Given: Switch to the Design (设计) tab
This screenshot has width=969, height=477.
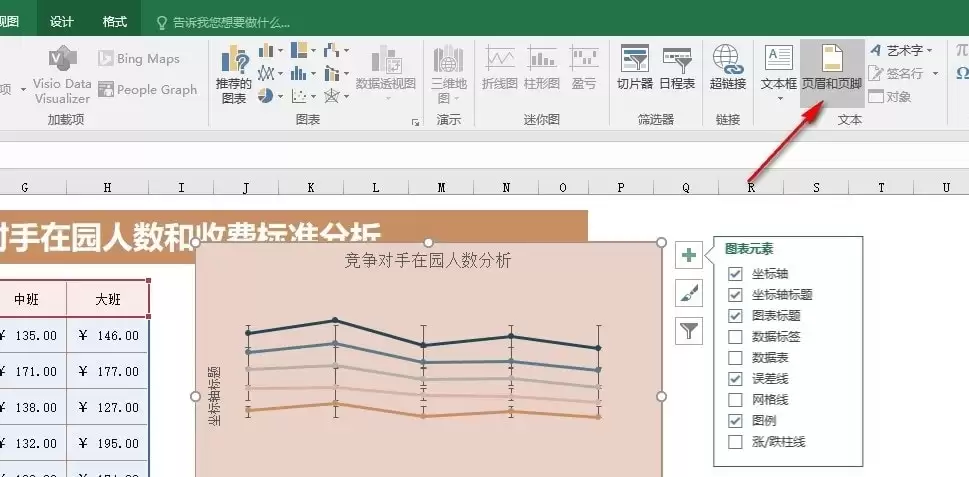Looking at the screenshot, I should click(61, 22).
